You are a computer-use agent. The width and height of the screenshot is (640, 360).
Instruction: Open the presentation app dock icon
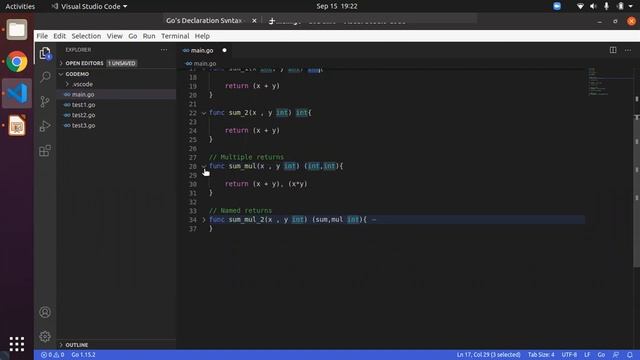[17, 125]
